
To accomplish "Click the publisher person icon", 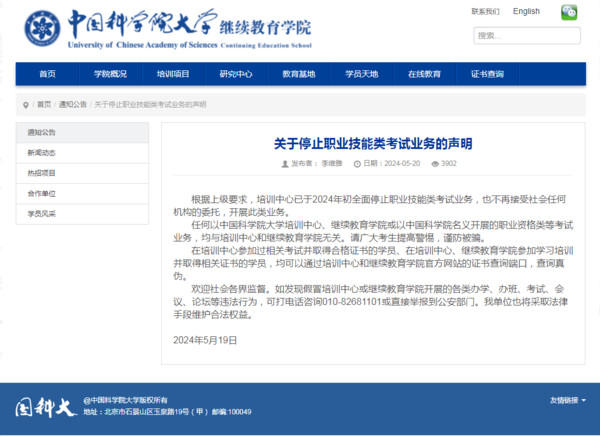I will click(285, 164).
